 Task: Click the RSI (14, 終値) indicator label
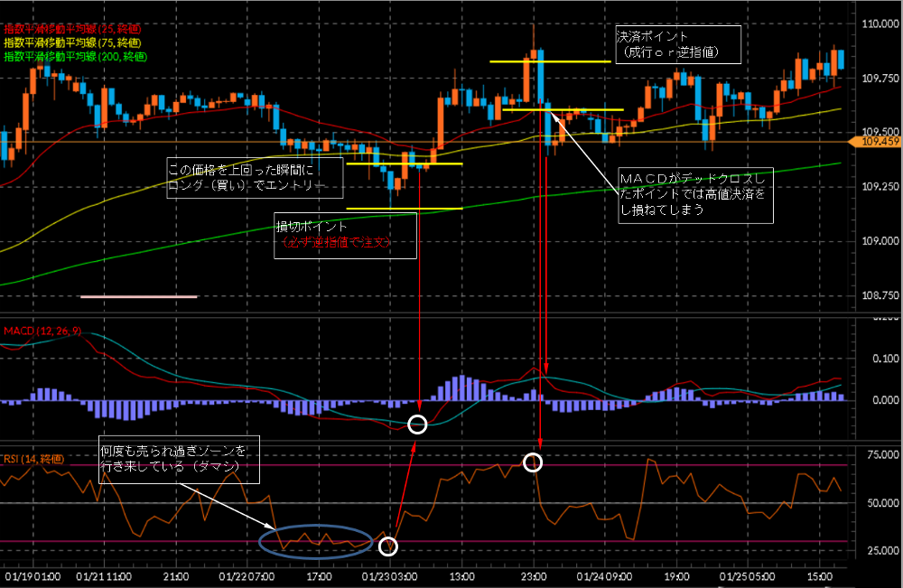tap(34, 459)
